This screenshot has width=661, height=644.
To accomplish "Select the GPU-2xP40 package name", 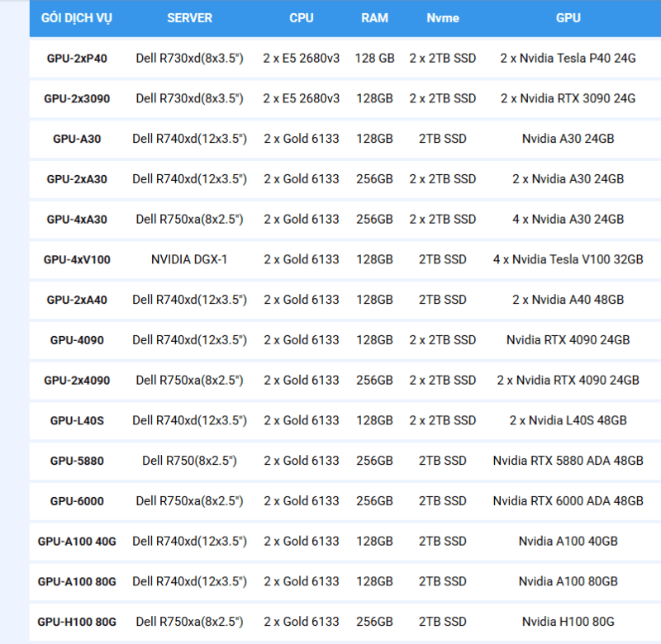I will coord(77,58).
